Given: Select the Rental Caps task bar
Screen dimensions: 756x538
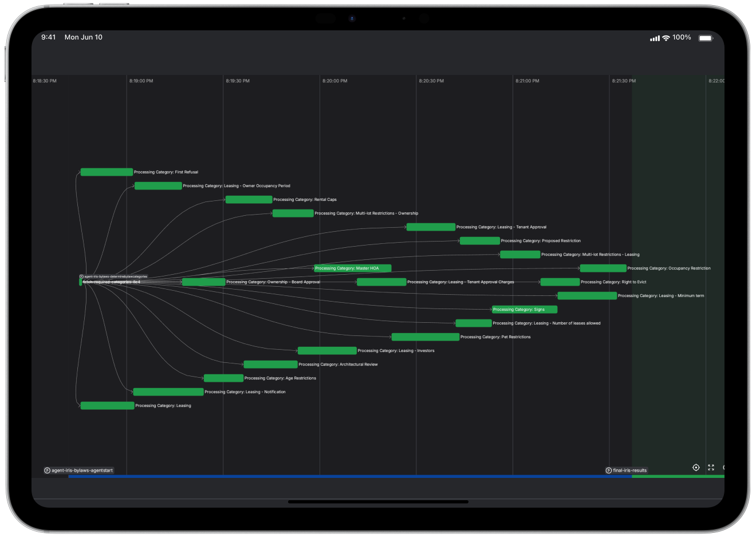Looking at the screenshot, I should coord(249,200).
